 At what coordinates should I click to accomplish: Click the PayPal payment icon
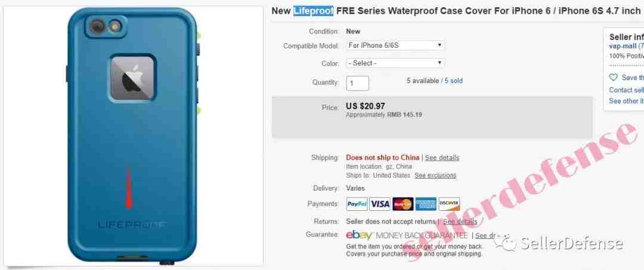tap(357, 204)
